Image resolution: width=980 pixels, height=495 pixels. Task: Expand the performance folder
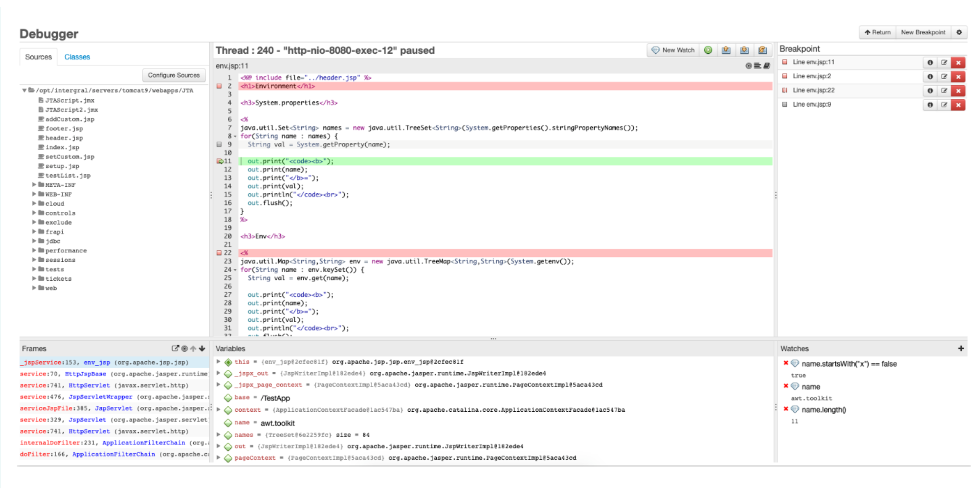coord(34,250)
